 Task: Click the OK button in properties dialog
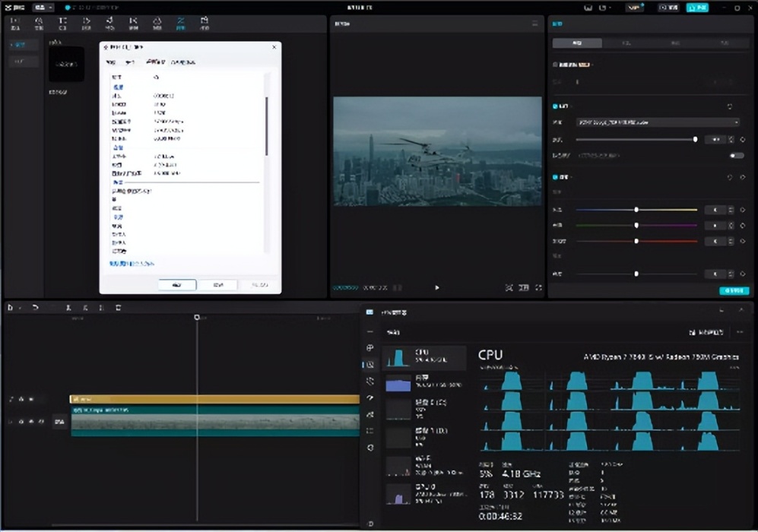(177, 285)
